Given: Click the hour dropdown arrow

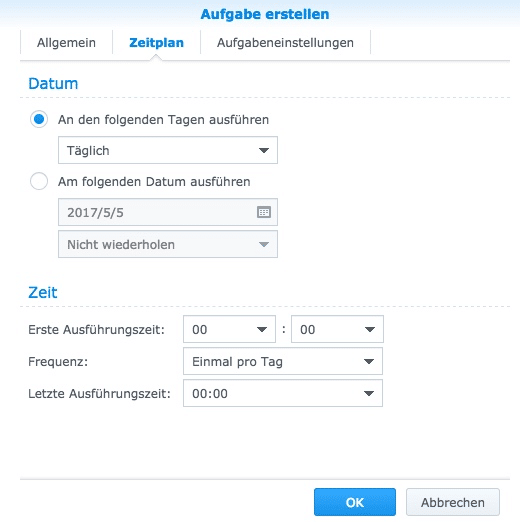Looking at the screenshot, I should [262, 329].
